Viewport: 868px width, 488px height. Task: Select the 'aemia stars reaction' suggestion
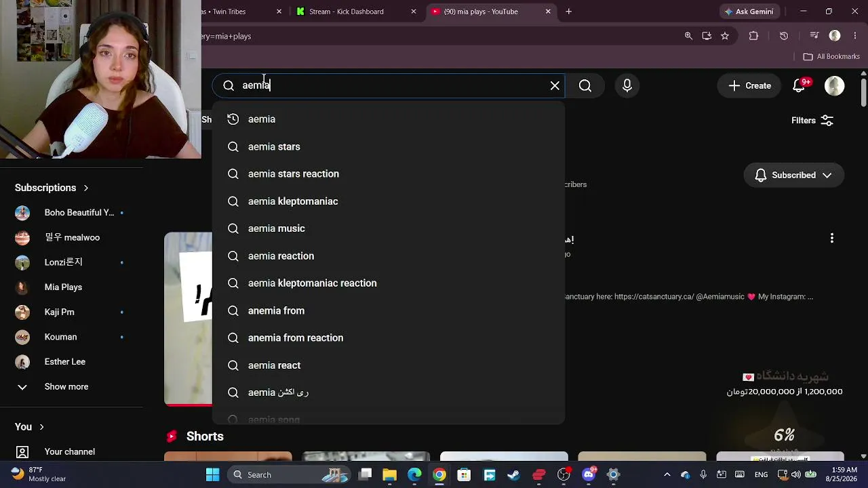(389, 174)
